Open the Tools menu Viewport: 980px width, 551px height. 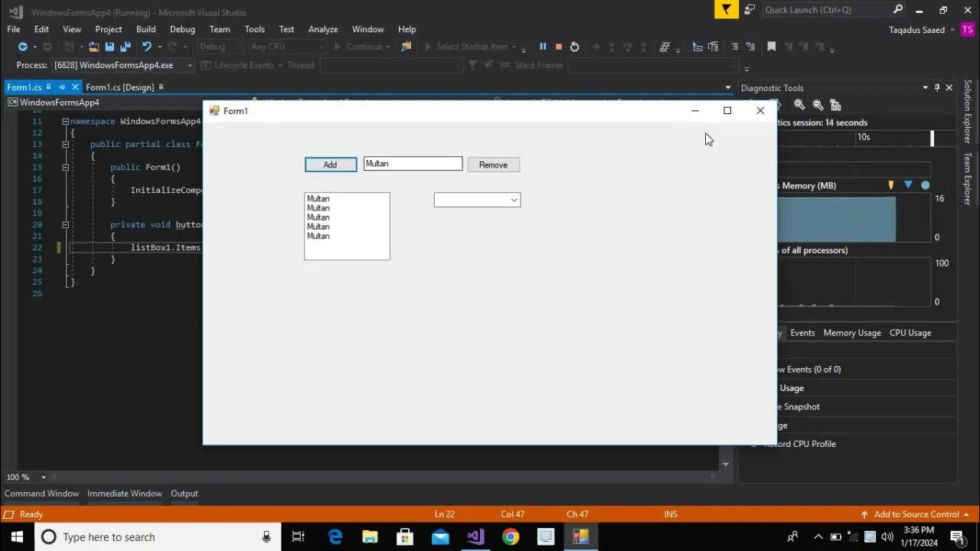[x=255, y=29]
